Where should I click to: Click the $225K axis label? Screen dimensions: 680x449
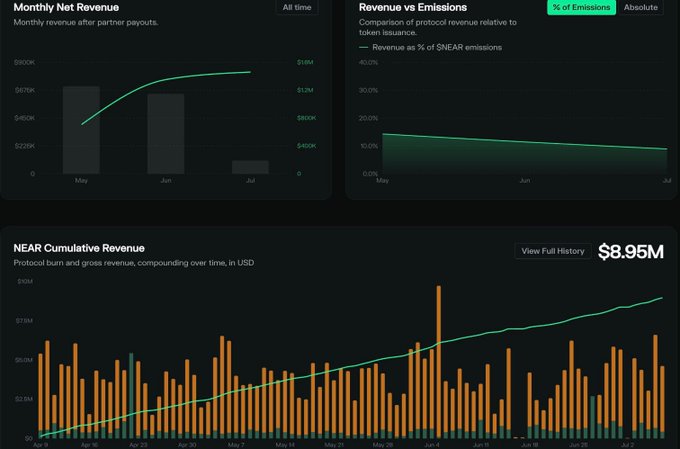pyautogui.click(x=24, y=146)
